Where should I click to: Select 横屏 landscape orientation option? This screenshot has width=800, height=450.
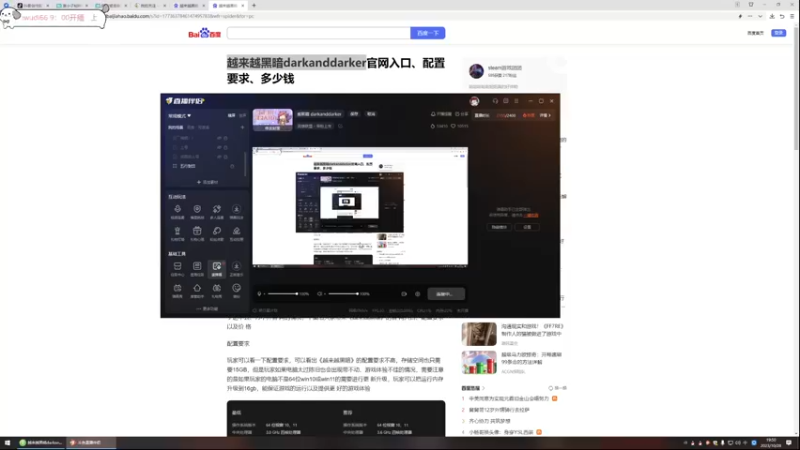(231, 116)
